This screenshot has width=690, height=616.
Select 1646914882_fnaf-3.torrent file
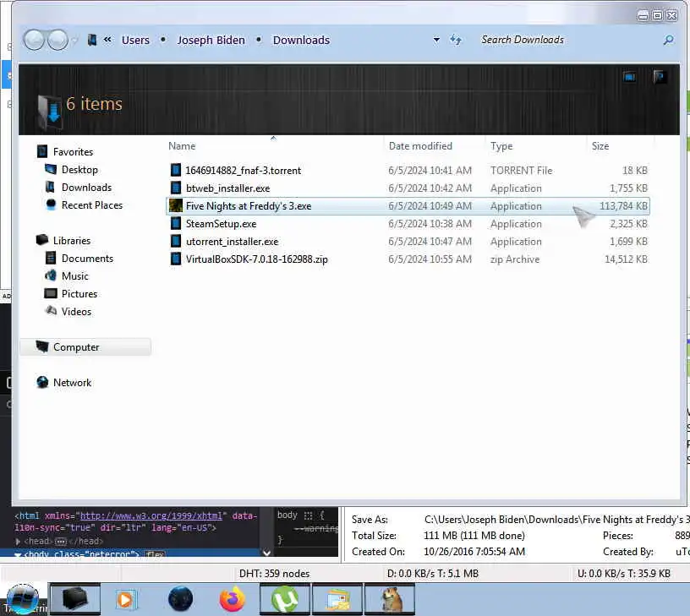coord(408,170)
